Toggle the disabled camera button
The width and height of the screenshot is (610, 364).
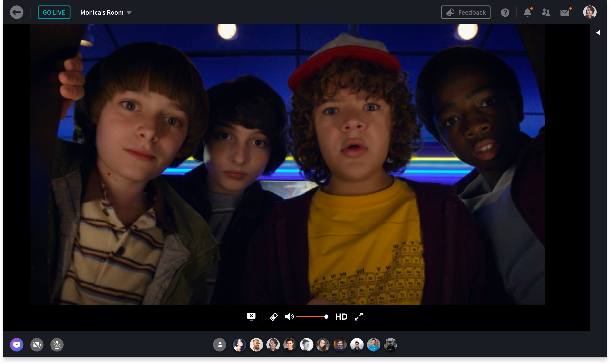[x=37, y=345]
